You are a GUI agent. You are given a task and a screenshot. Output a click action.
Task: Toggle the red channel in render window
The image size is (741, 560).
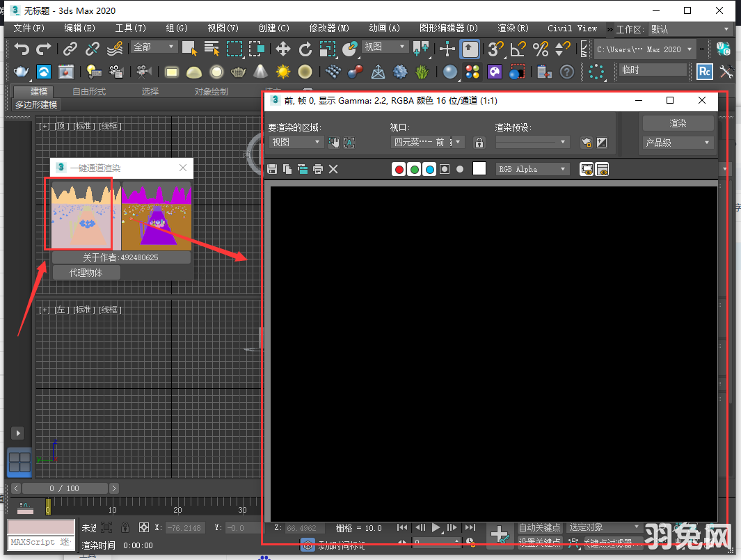pos(398,169)
